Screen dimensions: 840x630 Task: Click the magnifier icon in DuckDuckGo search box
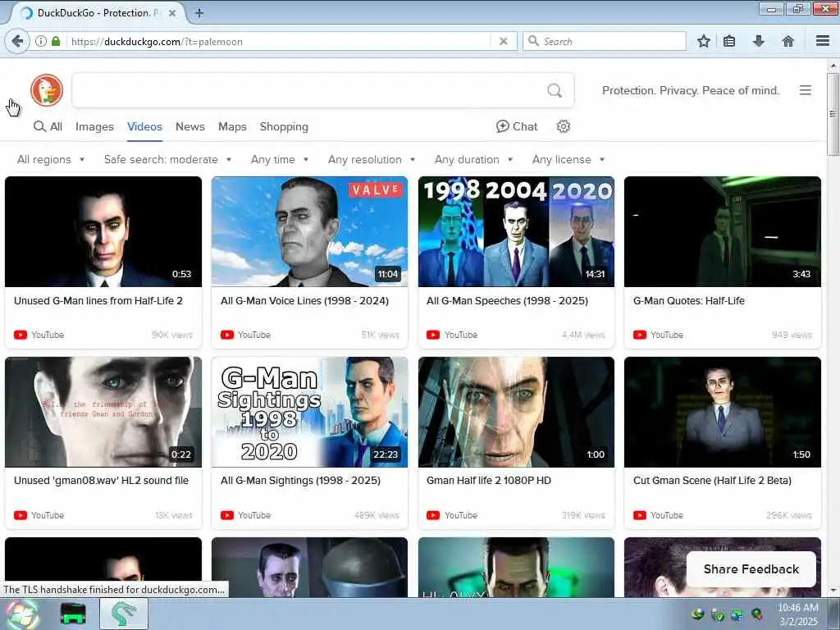click(x=555, y=90)
